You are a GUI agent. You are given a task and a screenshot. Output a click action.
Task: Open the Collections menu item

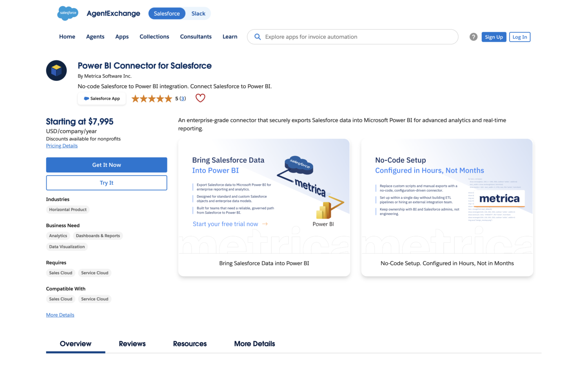(x=154, y=37)
